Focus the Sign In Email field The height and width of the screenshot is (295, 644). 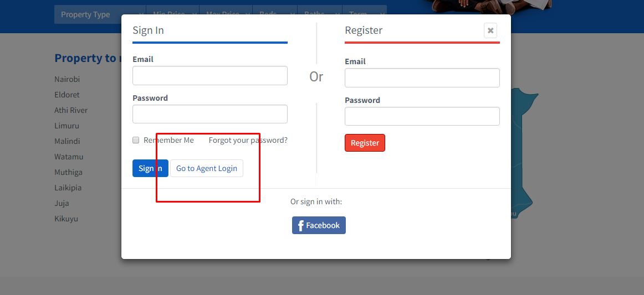click(x=210, y=75)
